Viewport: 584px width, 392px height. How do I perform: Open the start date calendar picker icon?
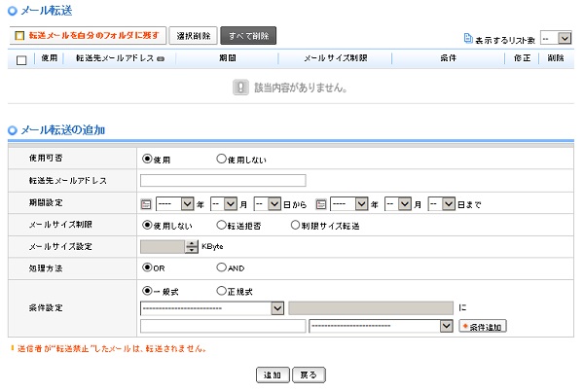pos(147,204)
